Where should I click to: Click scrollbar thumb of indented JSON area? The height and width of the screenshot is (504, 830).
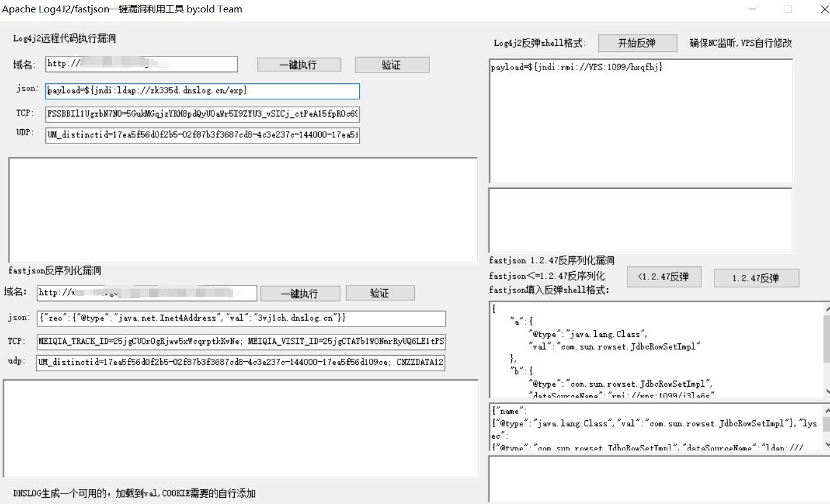click(826, 339)
